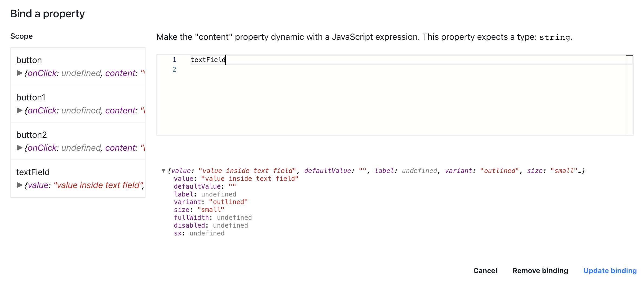This screenshot has height=282, width=644.
Task: Click Cancel to dismiss the dialog
Action: (x=485, y=271)
